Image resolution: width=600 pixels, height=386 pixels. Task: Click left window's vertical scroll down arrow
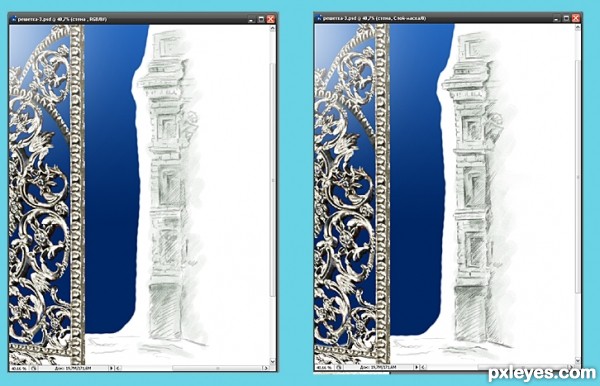[x=272, y=361]
